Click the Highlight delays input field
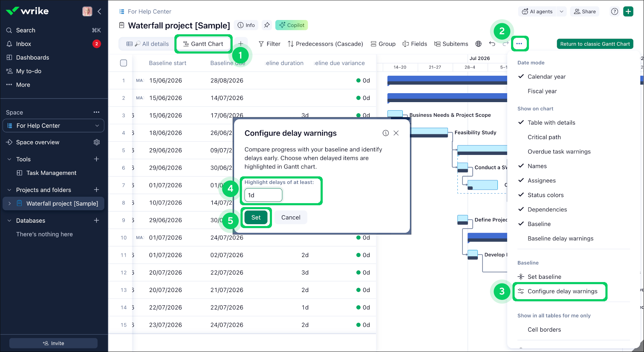The height and width of the screenshot is (352, 644). pos(263,195)
